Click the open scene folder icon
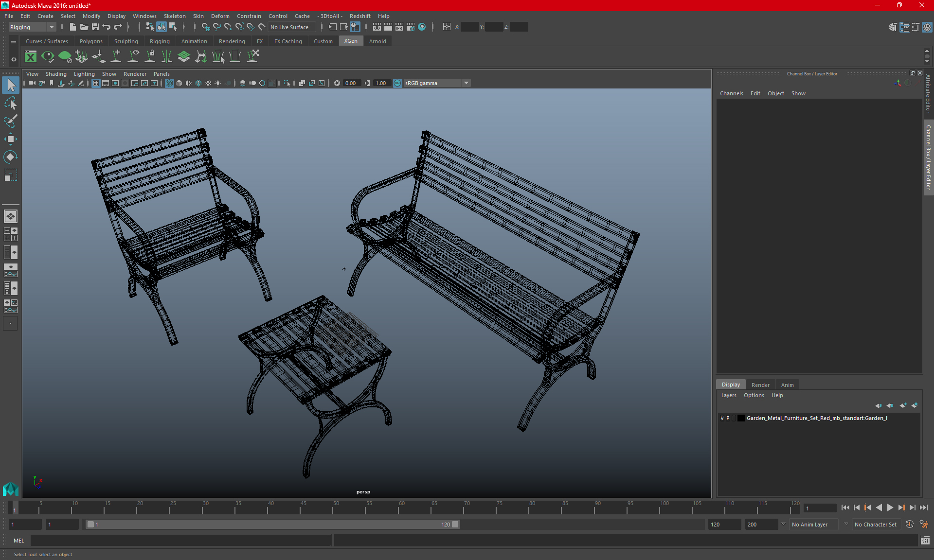Image resolution: width=934 pixels, height=560 pixels. tap(84, 27)
